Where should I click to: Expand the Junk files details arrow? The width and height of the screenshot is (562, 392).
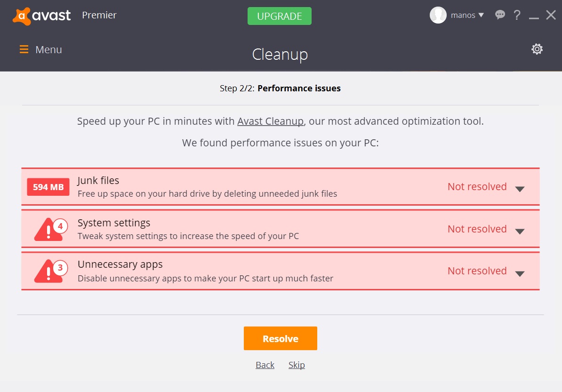click(520, 189)
